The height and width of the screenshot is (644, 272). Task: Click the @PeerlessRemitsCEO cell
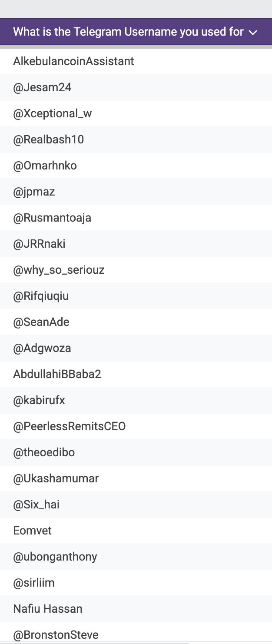click(136, 426)
